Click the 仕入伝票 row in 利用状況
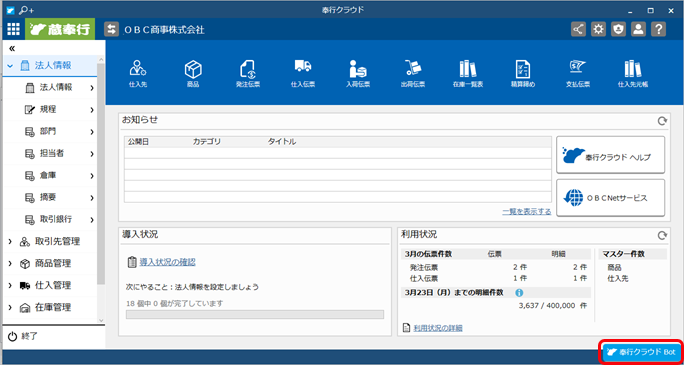 [x=496, y=278]
